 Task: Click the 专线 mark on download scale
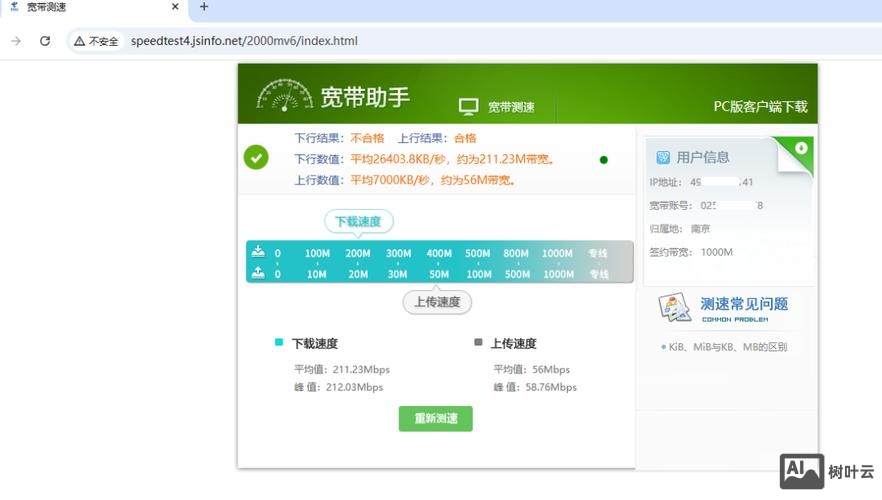(598, 254)
